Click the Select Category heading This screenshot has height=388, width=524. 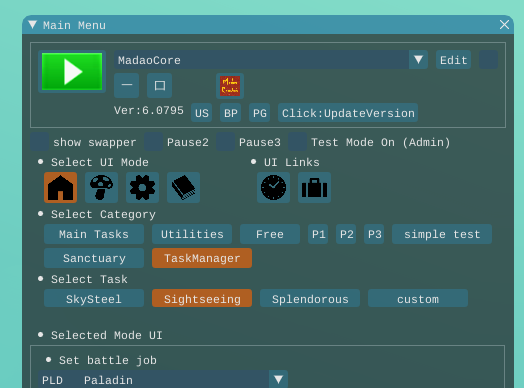(103, 214)
